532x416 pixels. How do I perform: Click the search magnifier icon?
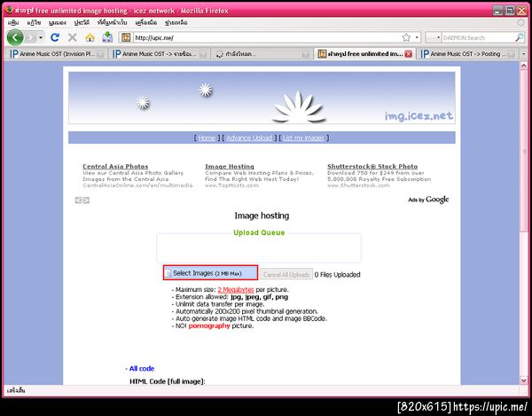tap(519, 37)
